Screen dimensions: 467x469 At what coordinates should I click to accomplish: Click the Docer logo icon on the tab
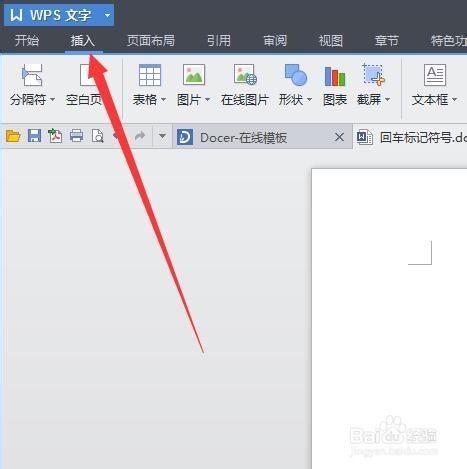(x=185, y=137)
